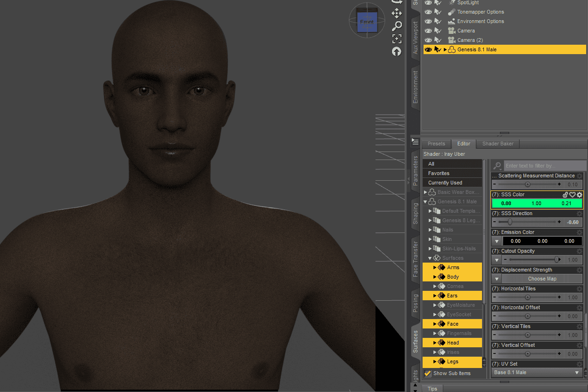
Task: Click the camera reset arrow icon
Action: pyautogui.click(x=396, y=52)
